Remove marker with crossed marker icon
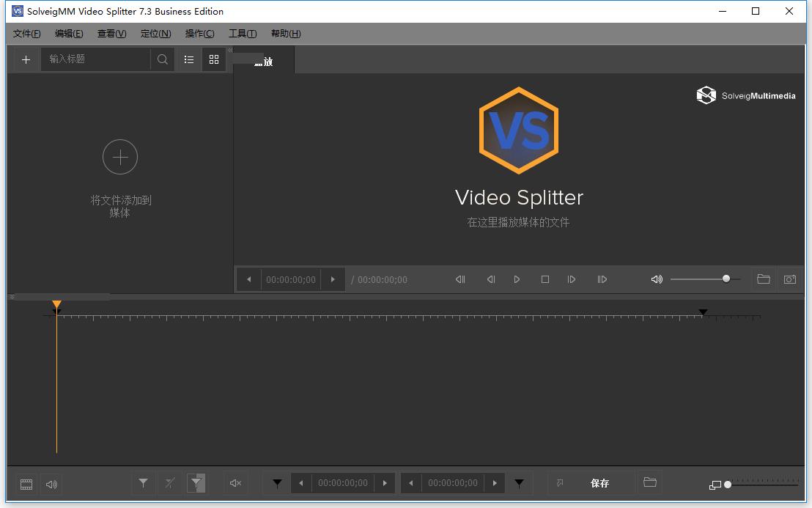This screenshot has height=508, width=812. point(170,483)
